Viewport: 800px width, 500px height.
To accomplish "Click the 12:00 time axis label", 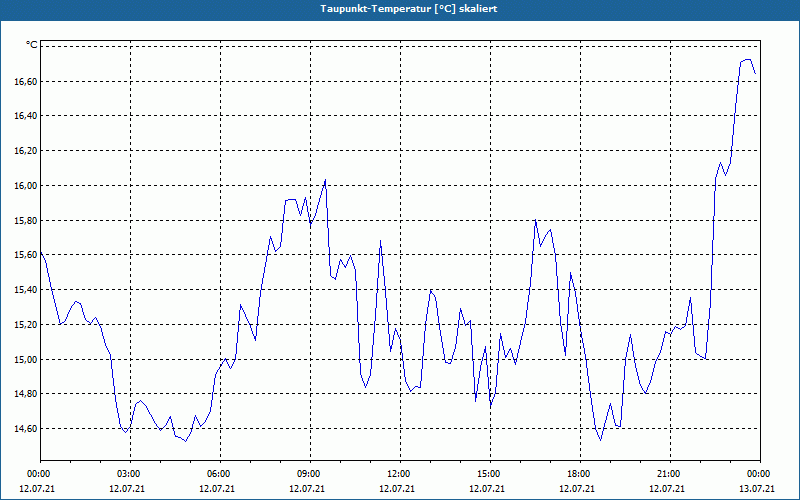I will tap(397, 474).
